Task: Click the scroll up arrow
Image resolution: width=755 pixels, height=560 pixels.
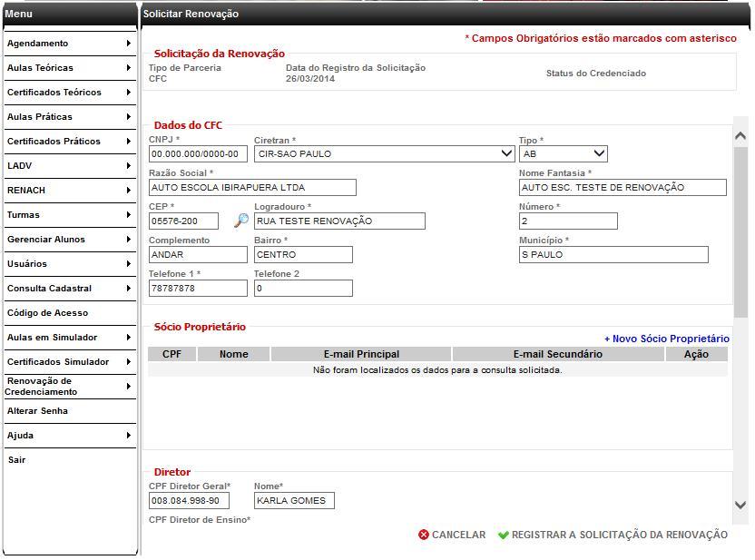Action: 740,136
